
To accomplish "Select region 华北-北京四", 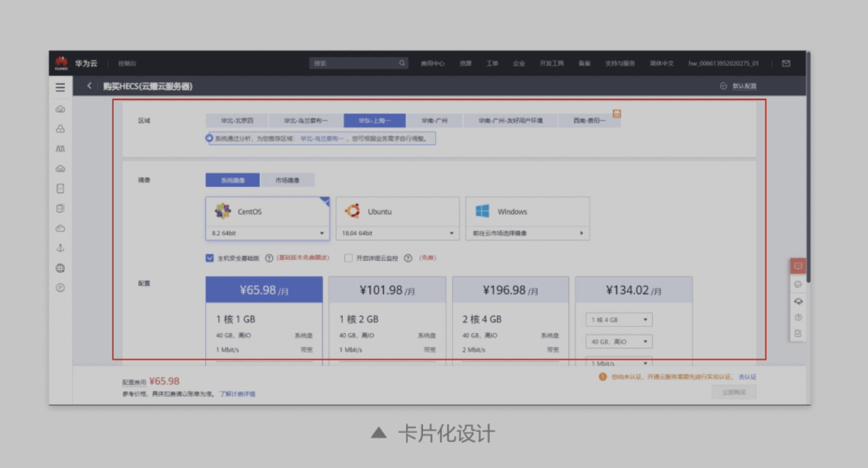I will point(236,121).
